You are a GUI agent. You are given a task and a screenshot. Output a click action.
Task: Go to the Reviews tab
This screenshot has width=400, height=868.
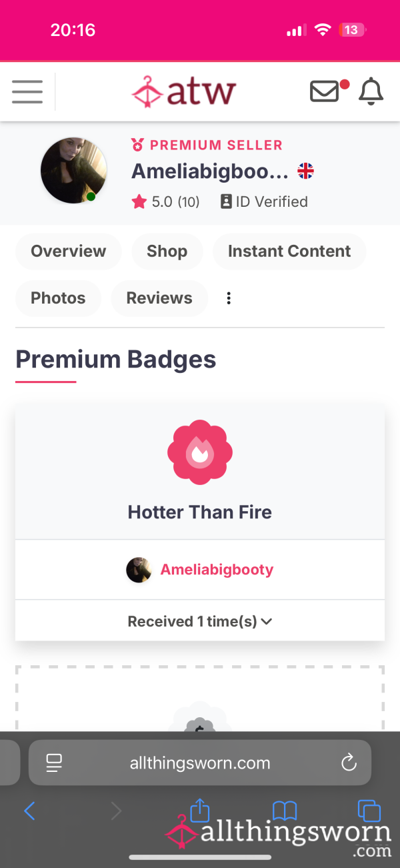[x=159, y=298]
